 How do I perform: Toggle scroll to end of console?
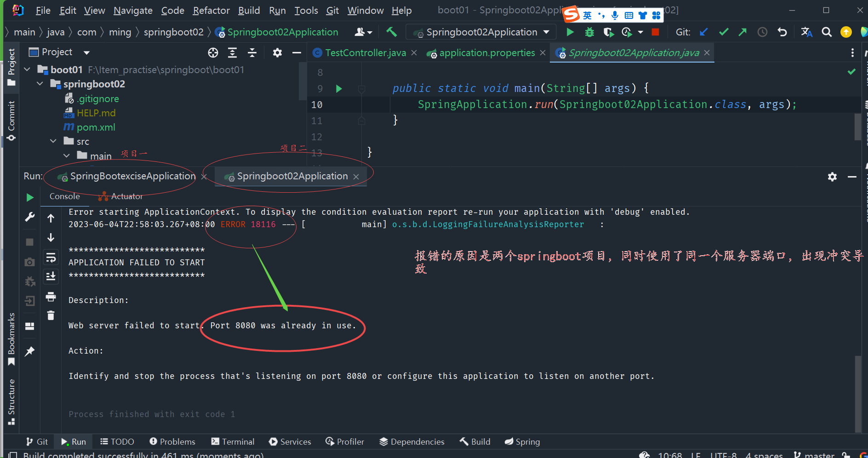[x=51, y=276]
